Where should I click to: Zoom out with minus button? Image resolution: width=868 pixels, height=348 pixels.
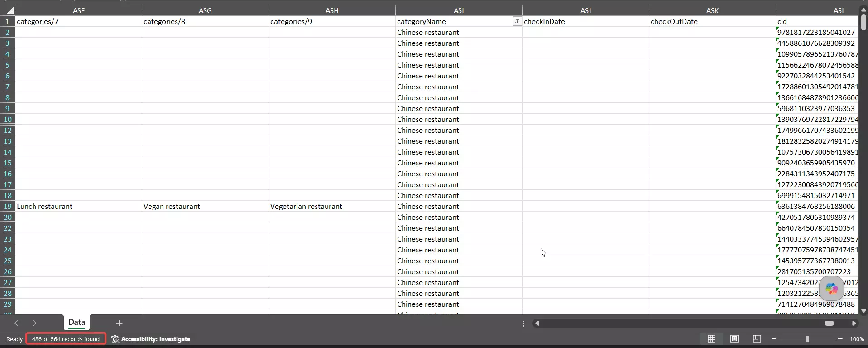774,339
